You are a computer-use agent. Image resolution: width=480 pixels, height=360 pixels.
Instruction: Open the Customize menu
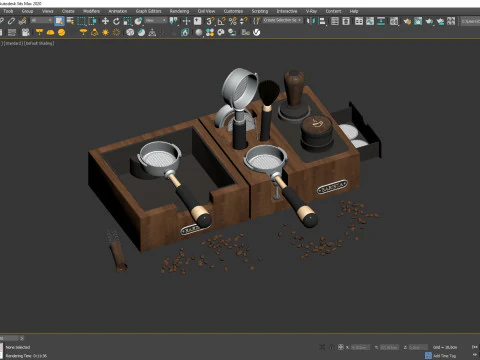[x=233, y=11]
